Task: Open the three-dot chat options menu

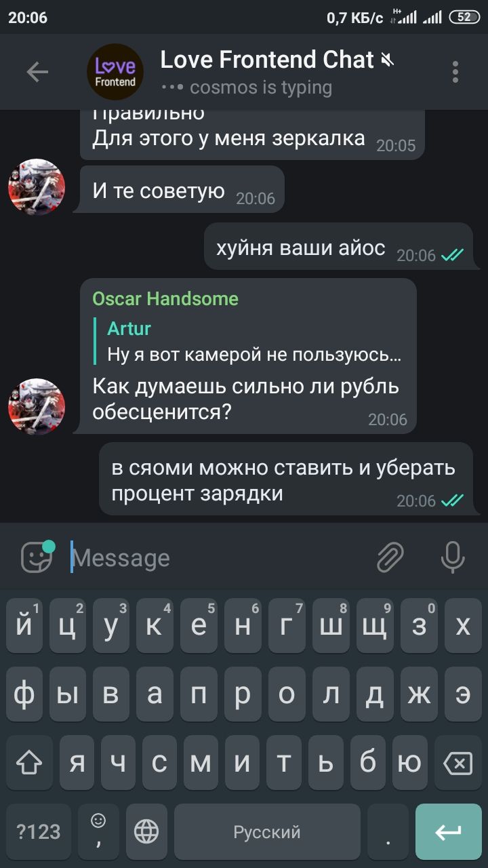Action: pyautogui.click(x=455, y=72)
